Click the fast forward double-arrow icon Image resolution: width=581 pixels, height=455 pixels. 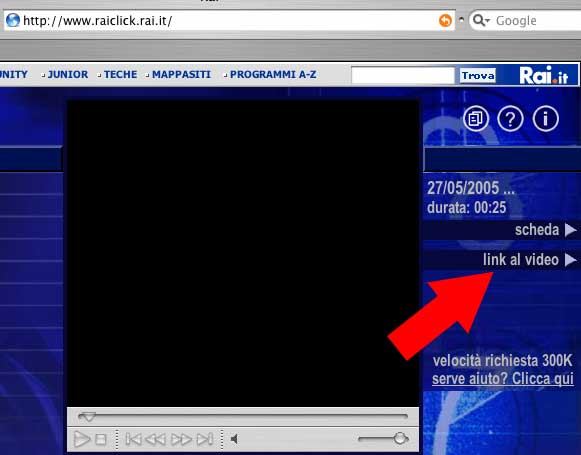pyautogui.click(x=181, y=439)
